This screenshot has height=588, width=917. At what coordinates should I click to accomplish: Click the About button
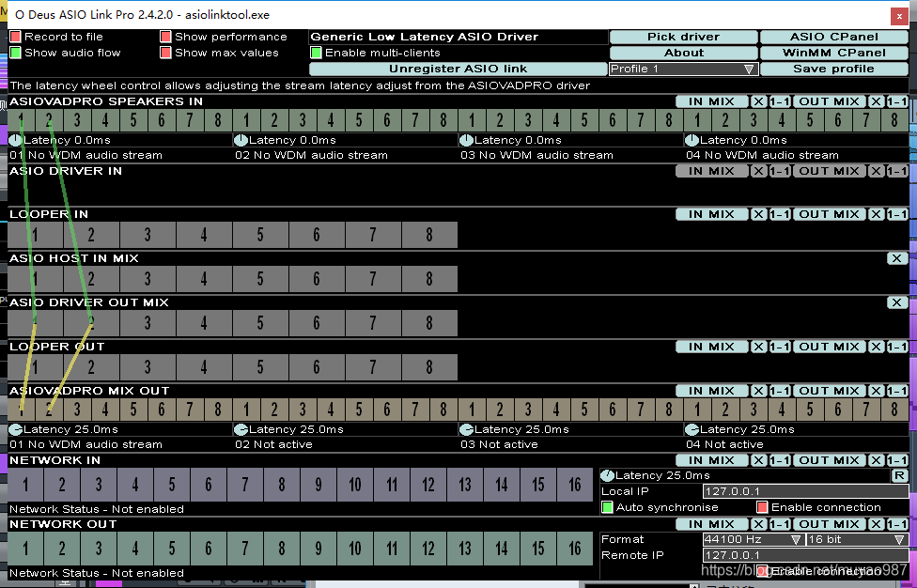(x=684, y=53)
